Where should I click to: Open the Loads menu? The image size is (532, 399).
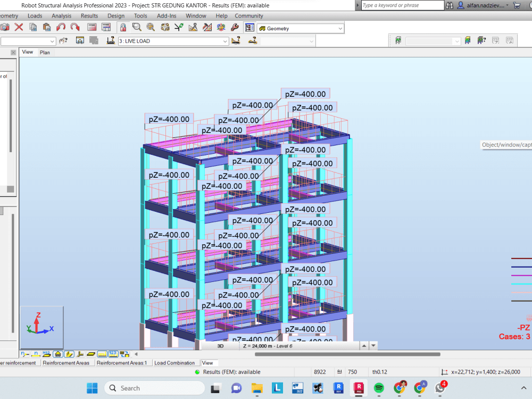[35, 16]
